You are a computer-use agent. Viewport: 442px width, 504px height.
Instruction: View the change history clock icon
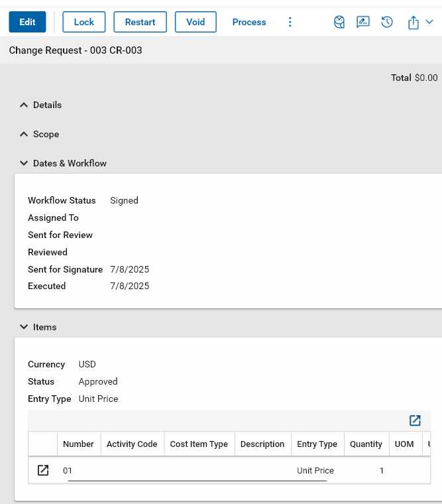pos(387,22)
